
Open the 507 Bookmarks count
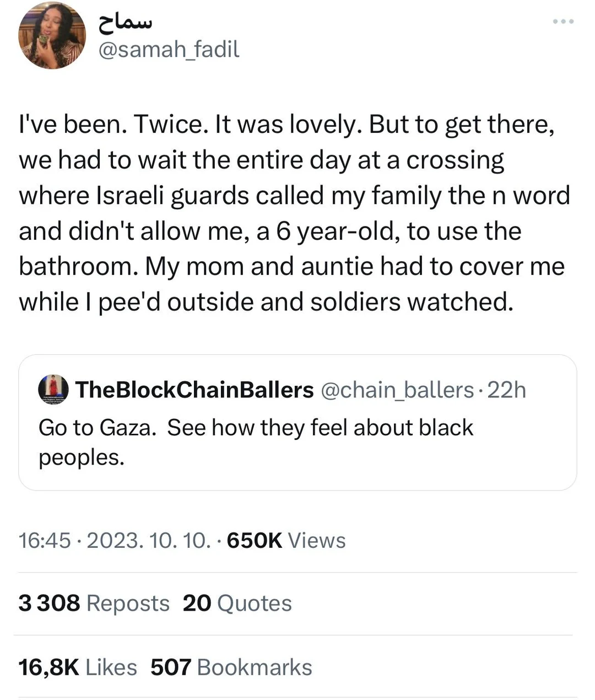[231, 667]
